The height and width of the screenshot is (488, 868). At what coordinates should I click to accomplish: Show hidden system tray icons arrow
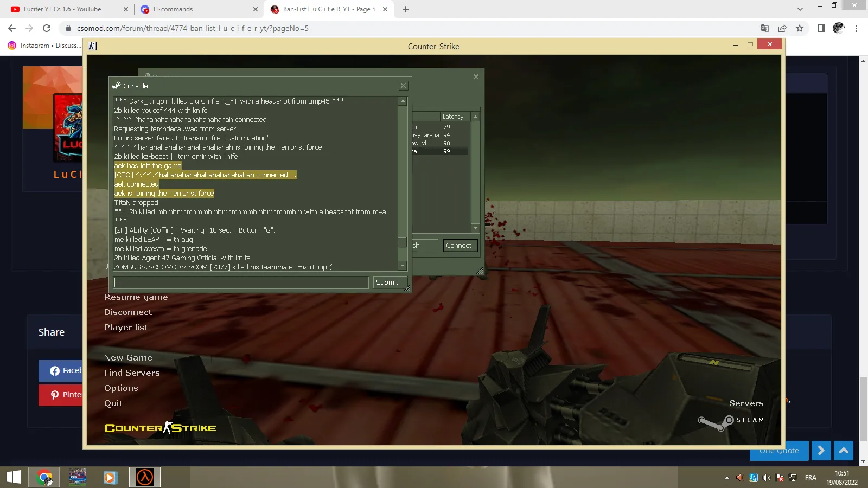point(727,478)
